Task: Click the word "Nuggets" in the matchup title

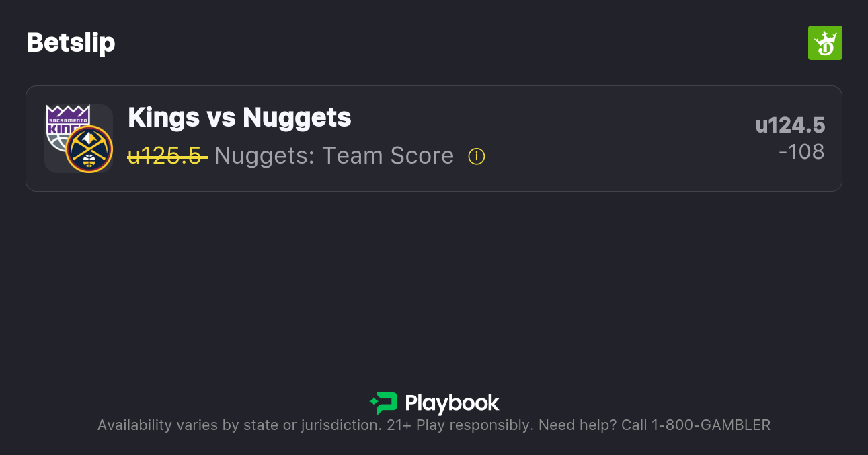Action: [x=297, y=118]
